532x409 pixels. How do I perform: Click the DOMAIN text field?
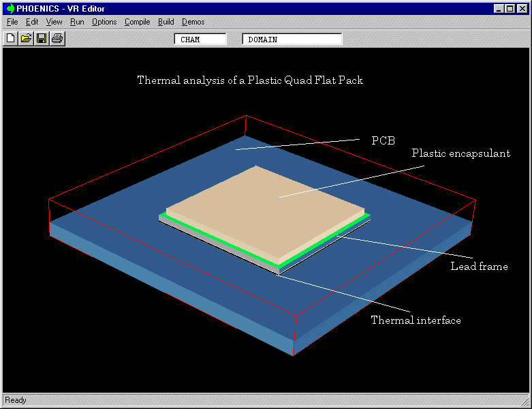point(292,40)
